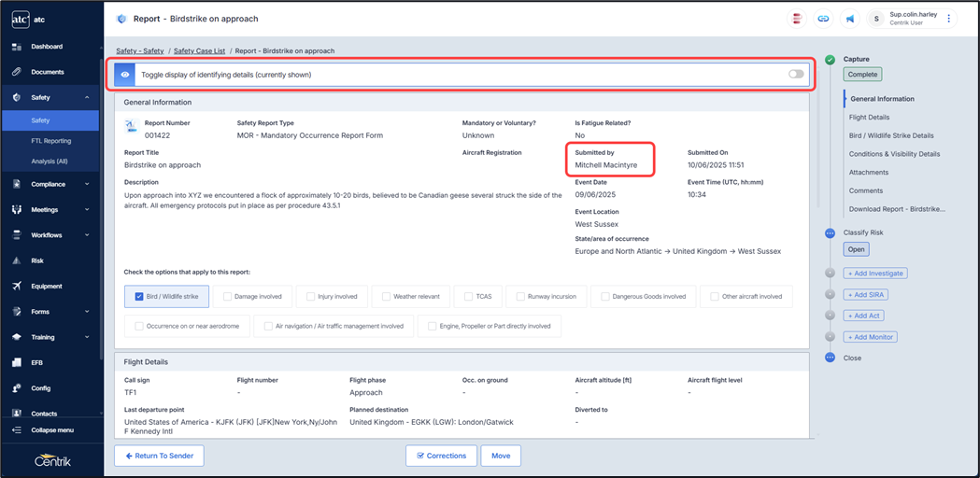The height and width of the screenshot is (478, 980).
Task: Open user menu three-dot icon
Action: coord(949,19)
